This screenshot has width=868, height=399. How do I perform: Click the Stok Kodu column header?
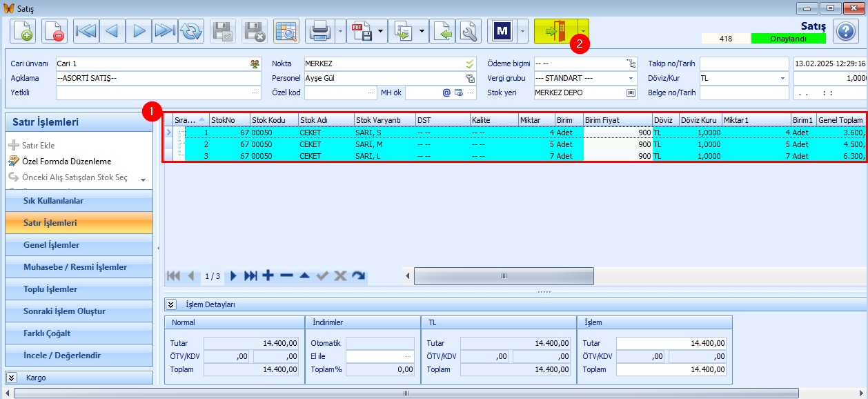point(274,120)
